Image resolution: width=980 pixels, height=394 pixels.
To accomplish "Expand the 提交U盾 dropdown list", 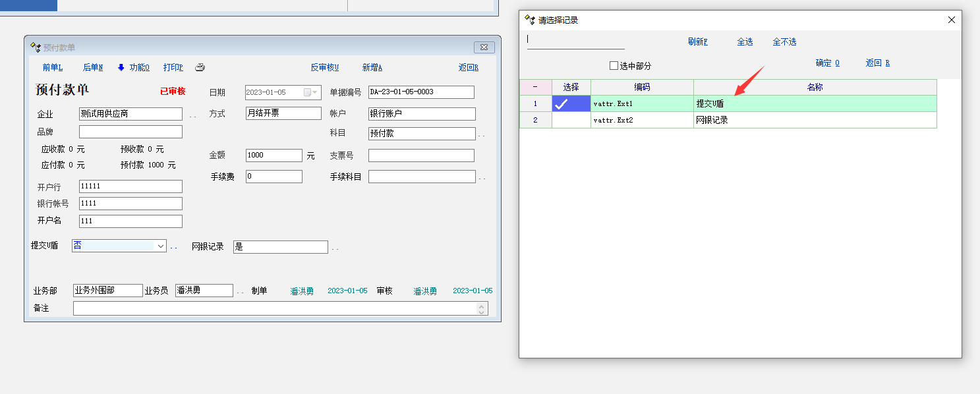I will pyautogui.click(x=159, y=246).
